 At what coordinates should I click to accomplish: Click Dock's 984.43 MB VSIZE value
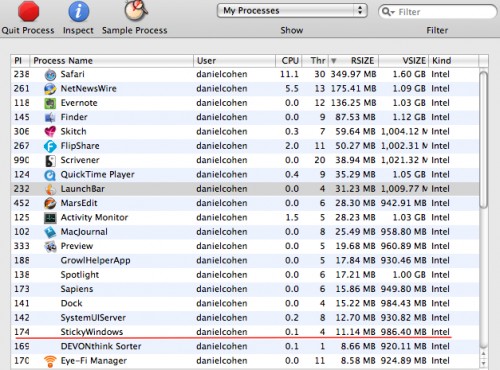tap(404, 304)
